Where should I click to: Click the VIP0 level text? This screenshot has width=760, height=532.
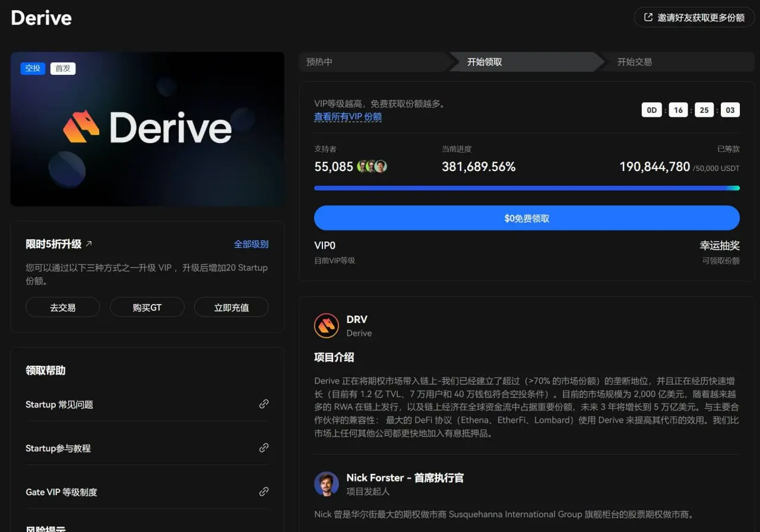pyautogui.click(x=325, y=245)
